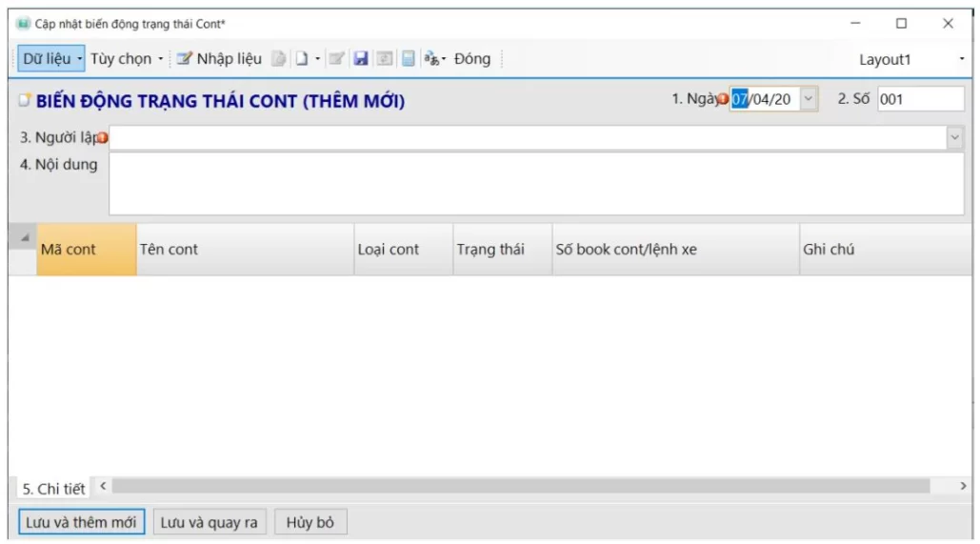The image size is (980, 544).
Task: Expand the Layout1 dropdown
Action: pos(961,60)
